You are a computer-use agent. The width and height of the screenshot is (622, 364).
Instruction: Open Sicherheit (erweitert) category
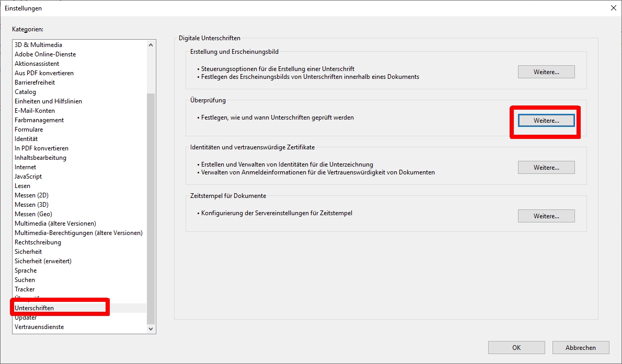click(x=43, y=261)
